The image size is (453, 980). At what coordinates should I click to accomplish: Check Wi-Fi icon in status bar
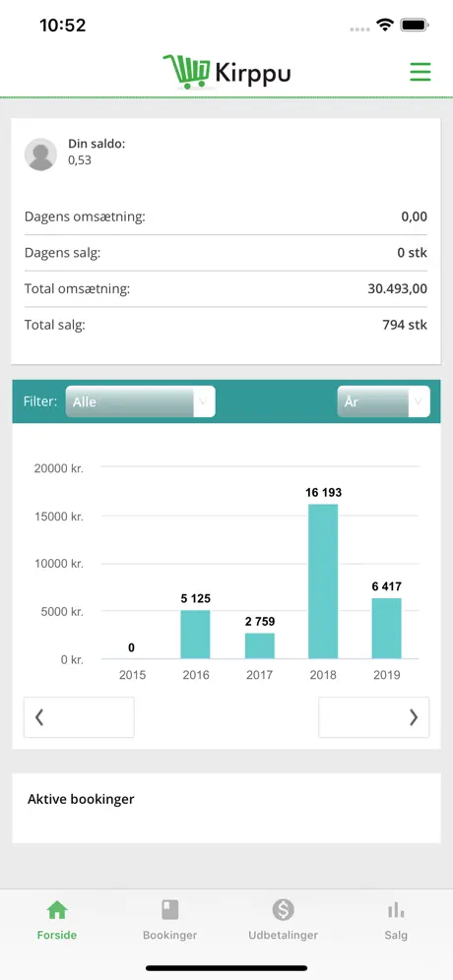(x=384, y=25)
